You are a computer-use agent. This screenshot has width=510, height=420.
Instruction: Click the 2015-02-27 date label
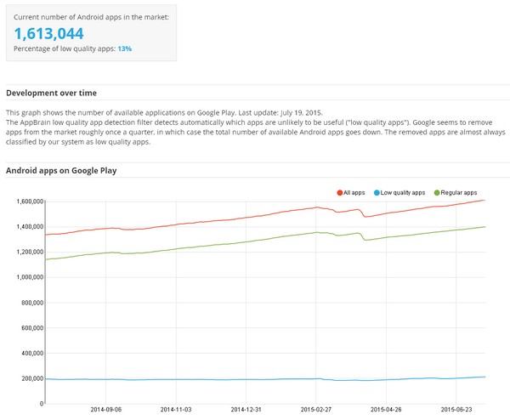tap(316, 408)
